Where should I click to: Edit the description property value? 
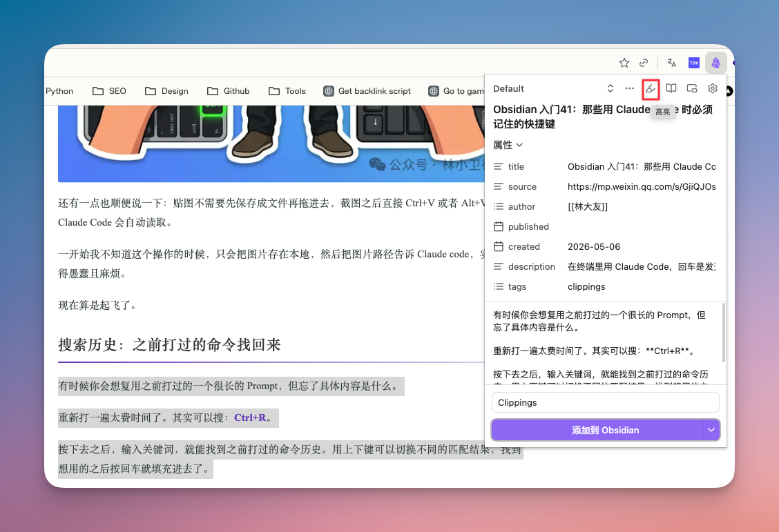(x=642, y=266)
